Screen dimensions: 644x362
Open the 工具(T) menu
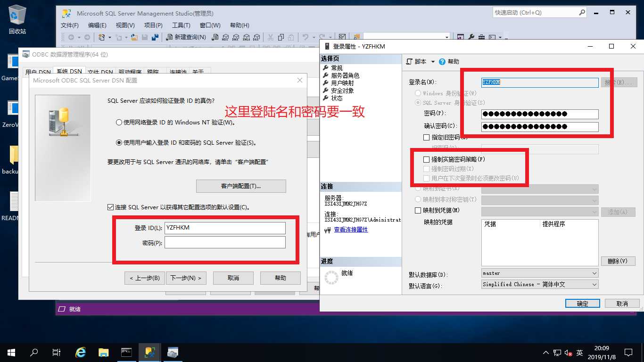(x=181, y=25)
